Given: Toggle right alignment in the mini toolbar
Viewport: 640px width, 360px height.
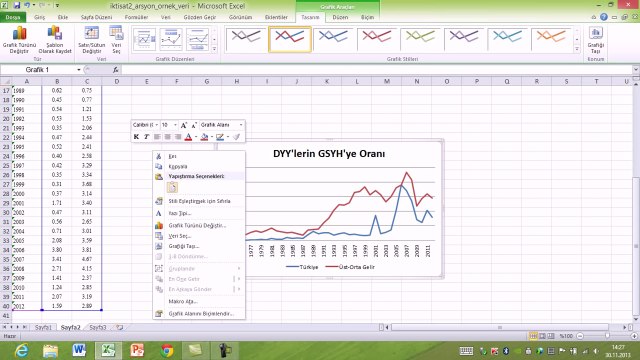Looking at the screenshot, I should (x=178, y=137).
